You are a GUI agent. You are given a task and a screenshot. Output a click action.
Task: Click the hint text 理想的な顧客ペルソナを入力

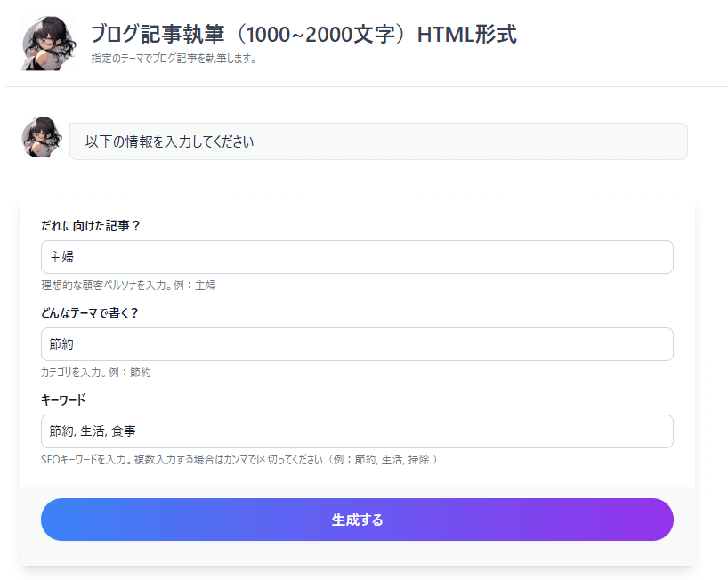point(129,285)
